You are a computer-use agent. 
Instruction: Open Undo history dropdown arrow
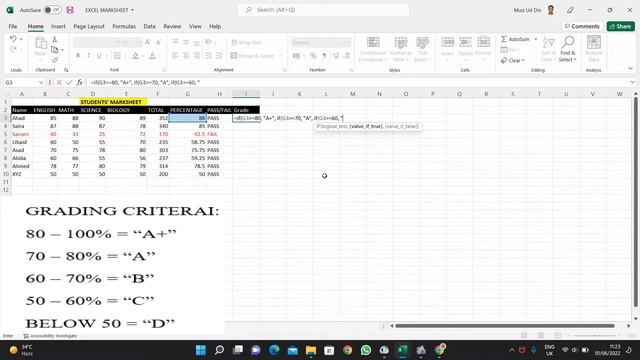[x=21, y=39]
